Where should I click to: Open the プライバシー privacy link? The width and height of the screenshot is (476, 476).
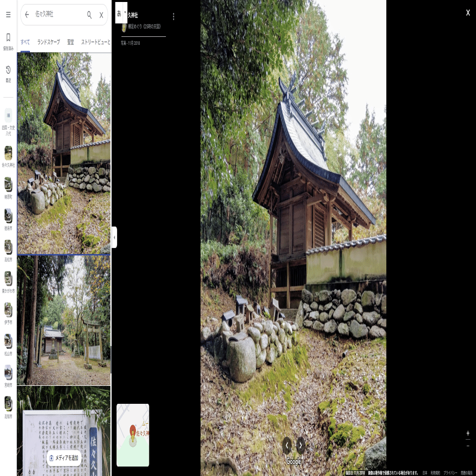450,473
